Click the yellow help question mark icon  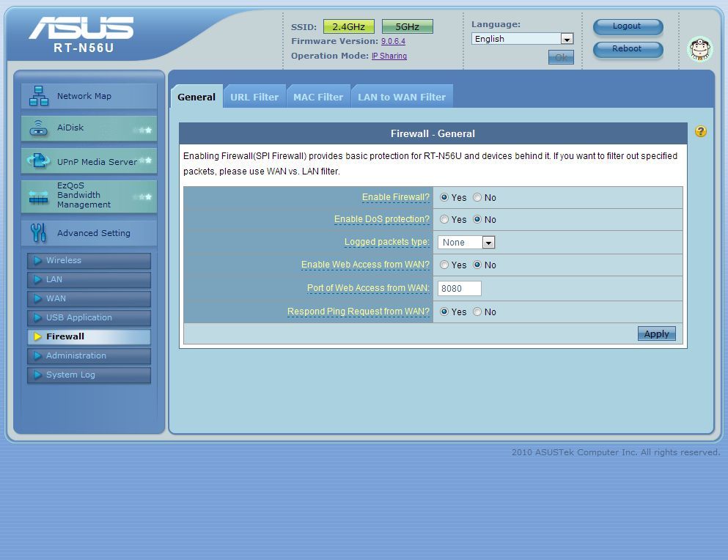pos(701,132)
